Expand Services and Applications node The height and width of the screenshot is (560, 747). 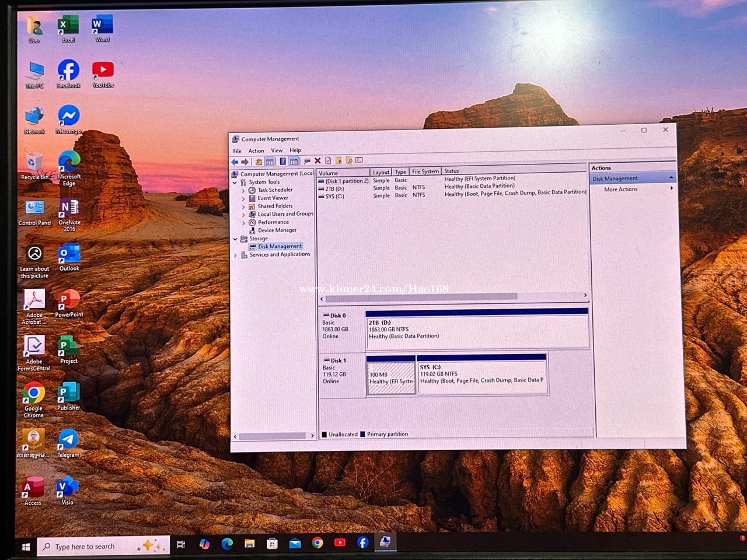pos(236,255)
